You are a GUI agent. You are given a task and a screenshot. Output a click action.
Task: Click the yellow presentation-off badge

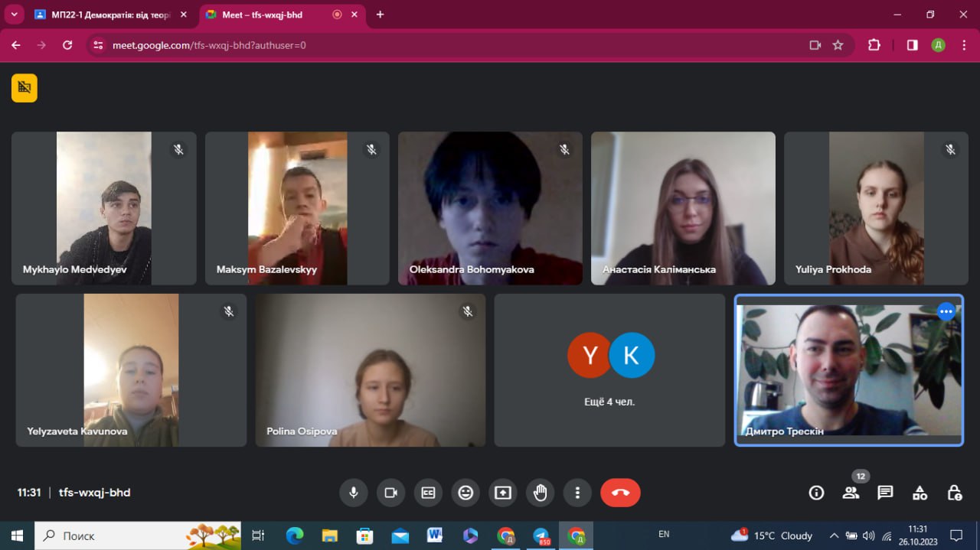pos(24,87)
